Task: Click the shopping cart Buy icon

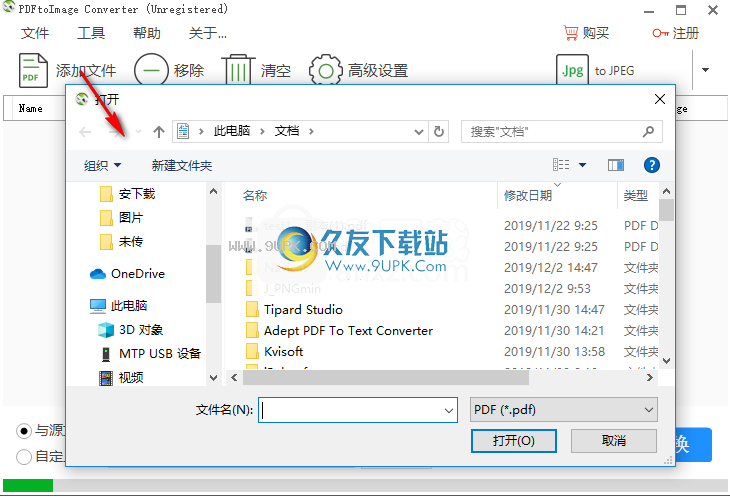Action: [570, 33]
